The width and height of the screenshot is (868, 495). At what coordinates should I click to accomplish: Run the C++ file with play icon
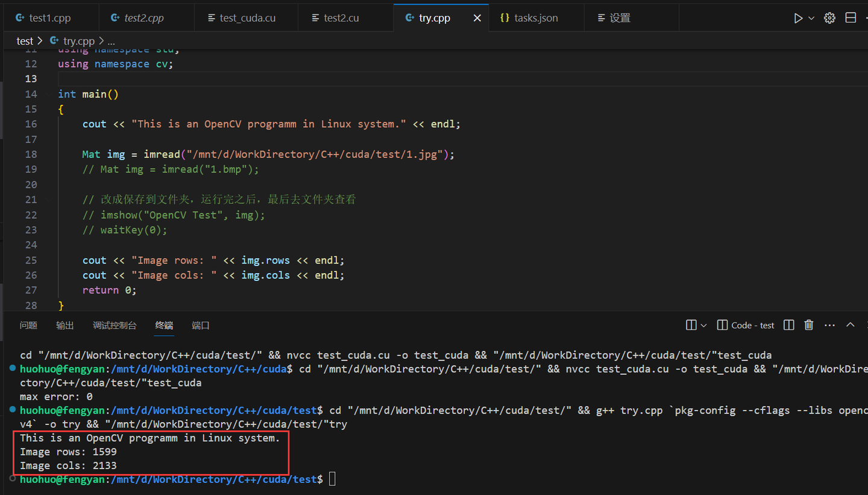(x=798, y=18)
